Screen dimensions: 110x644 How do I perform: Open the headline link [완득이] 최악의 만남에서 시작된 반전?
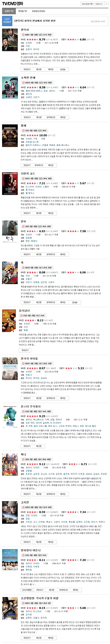35,21
